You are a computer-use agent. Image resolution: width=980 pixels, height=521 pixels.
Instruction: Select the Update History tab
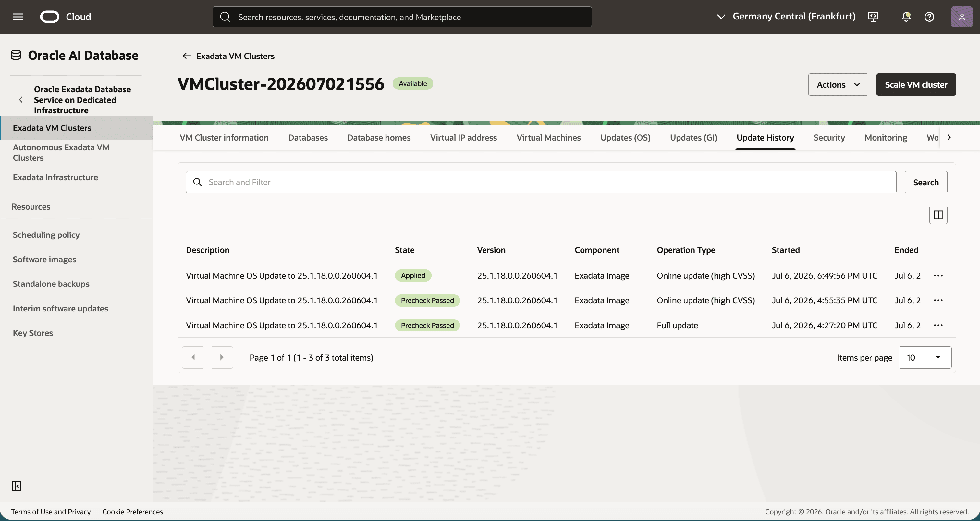[x=765, y=137]
